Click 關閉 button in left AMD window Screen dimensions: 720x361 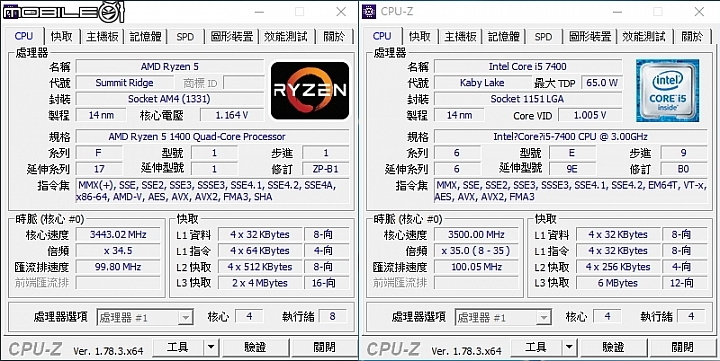(324, 348)
